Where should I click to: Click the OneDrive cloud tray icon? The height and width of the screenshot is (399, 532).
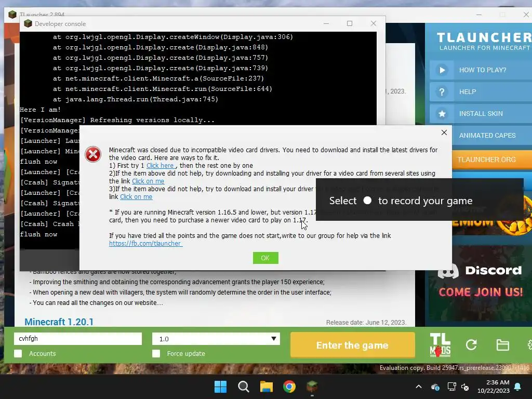coord(435,387)
